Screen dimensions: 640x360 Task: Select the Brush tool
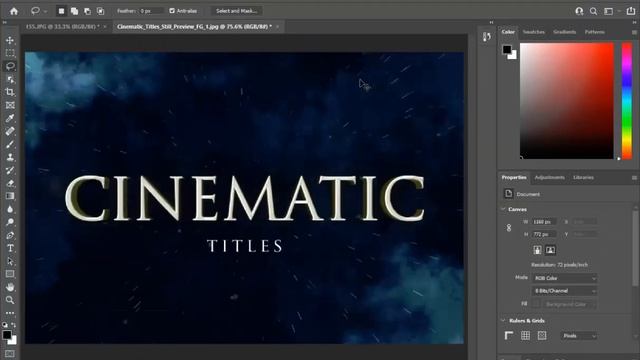point(10,144)
